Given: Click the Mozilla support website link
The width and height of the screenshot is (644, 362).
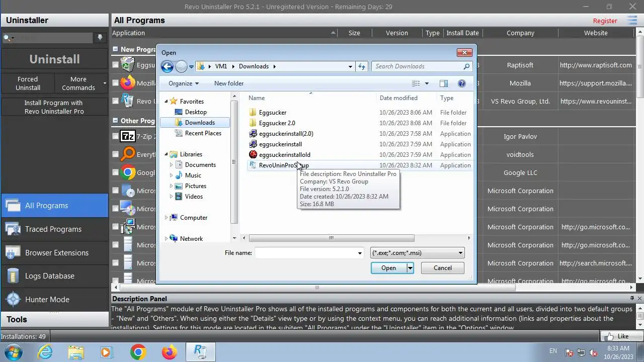Looking at the screenshot, I should pyautogui.click(x=595, y=83).
